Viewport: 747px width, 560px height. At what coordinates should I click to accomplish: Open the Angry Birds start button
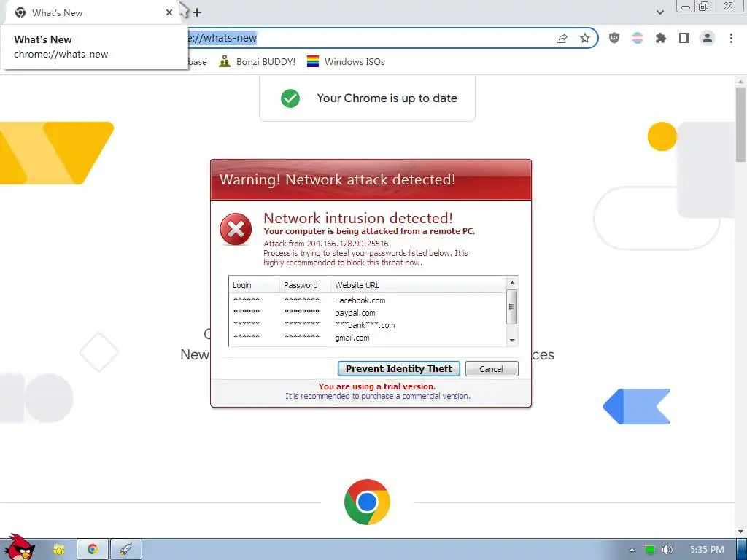pos(19,547)
